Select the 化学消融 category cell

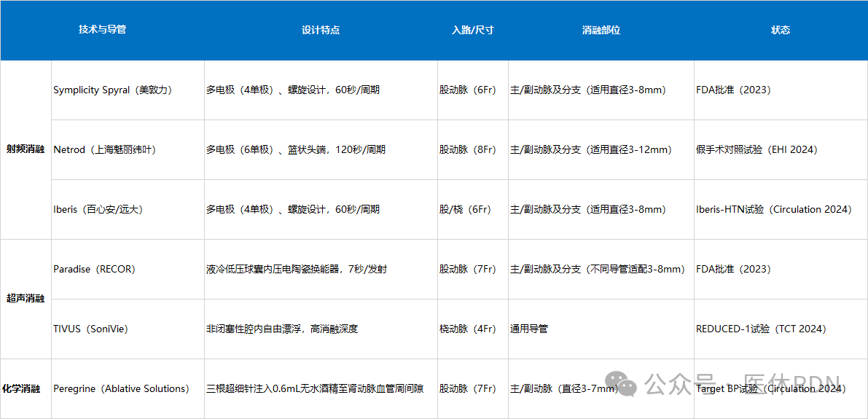click(x=26, y=389)
